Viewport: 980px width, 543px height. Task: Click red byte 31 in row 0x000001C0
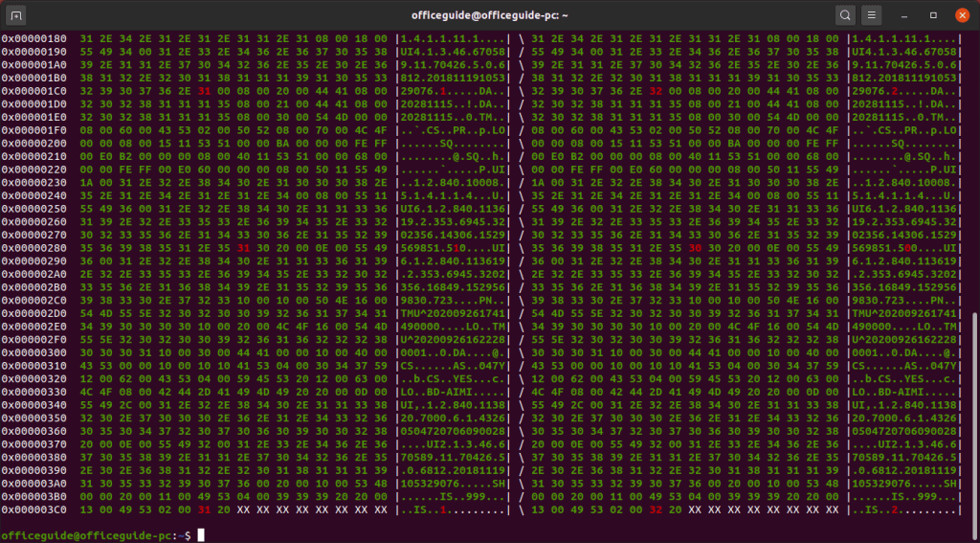tap(204, 90)
